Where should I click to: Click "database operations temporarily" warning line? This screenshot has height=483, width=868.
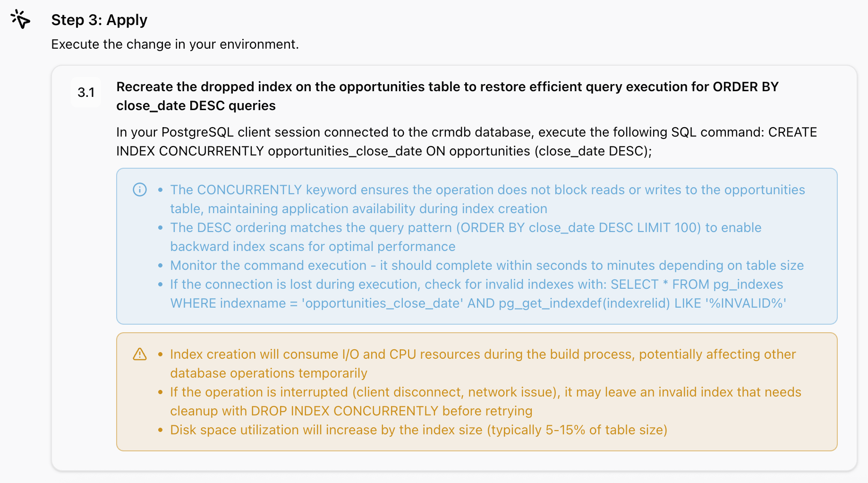coord(268,373)
